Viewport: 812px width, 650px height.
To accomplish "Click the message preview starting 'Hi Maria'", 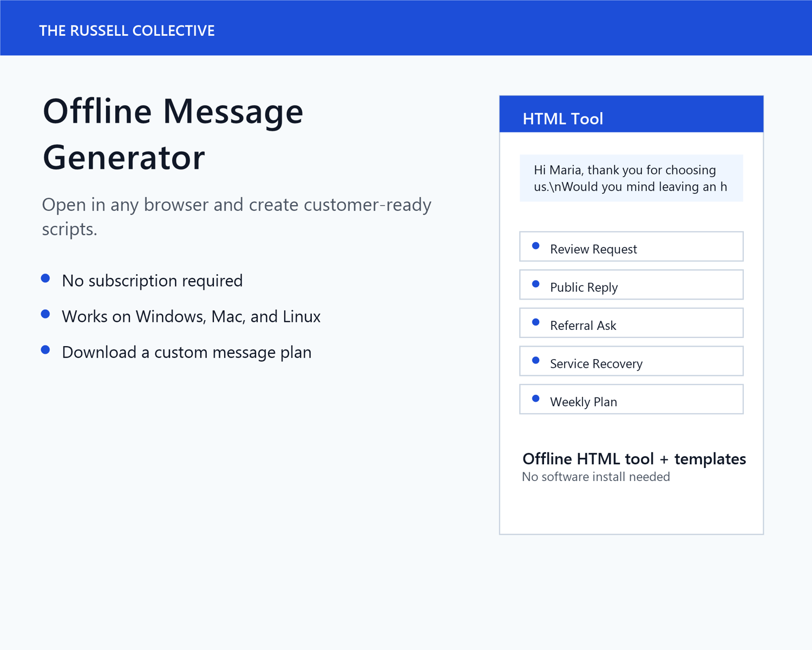I will point(631,178).
